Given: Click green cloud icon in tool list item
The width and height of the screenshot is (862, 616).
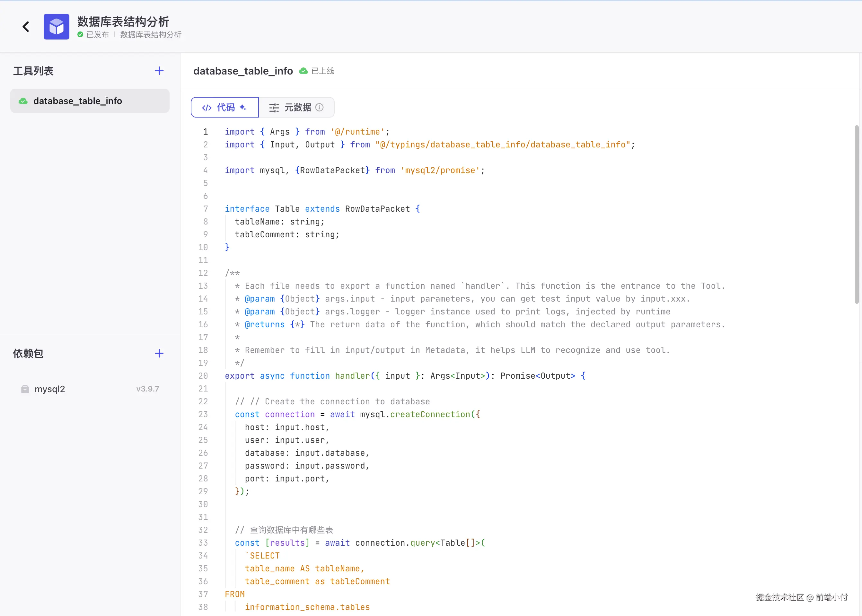Looking at the screenshot, I should pyautogui.click(x=23, y=101).
